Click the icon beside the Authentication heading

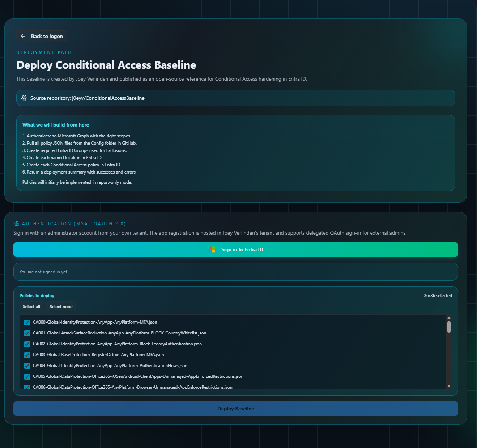(x=16, y=223)
